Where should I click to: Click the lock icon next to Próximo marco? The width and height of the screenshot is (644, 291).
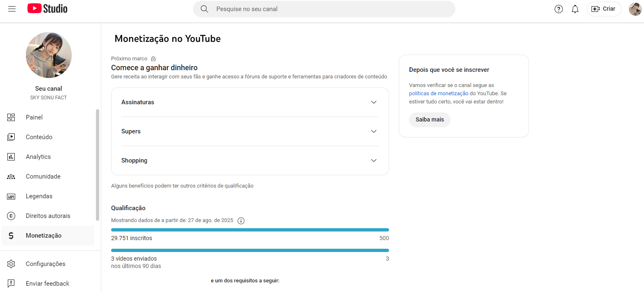tap(153, 59)
